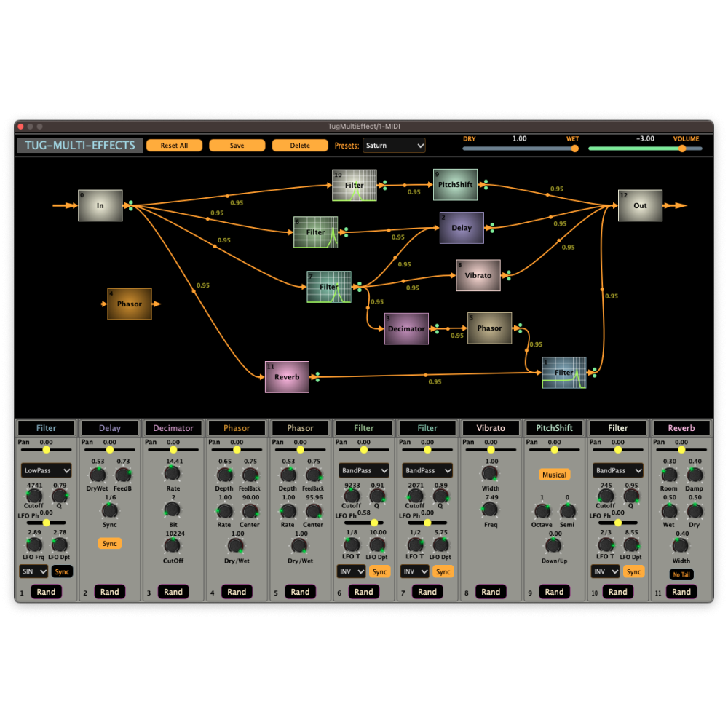The image size is (728, 728).
Task: Click the Vibrato panel header
Action: (x=491, y=428)
